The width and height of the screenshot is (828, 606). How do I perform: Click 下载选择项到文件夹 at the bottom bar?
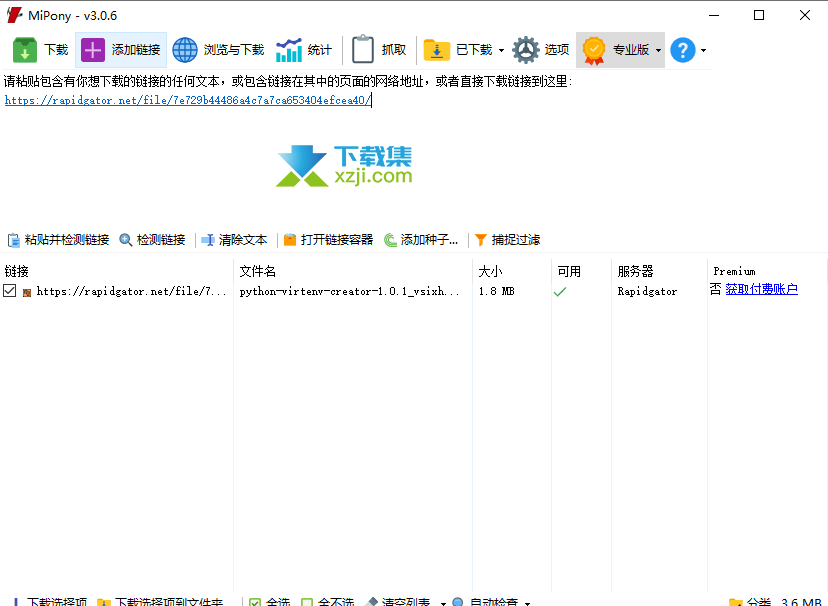(161, 601)
